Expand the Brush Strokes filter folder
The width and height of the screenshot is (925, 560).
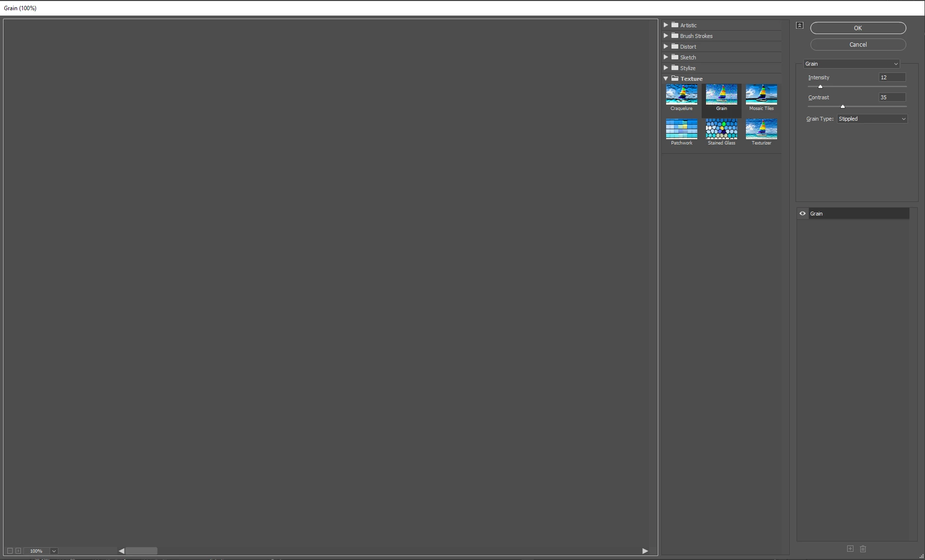point(666,36)
